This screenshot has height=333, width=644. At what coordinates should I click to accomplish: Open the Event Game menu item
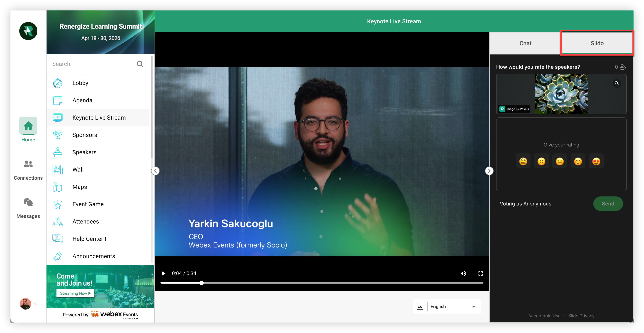(x=98, y=204)
